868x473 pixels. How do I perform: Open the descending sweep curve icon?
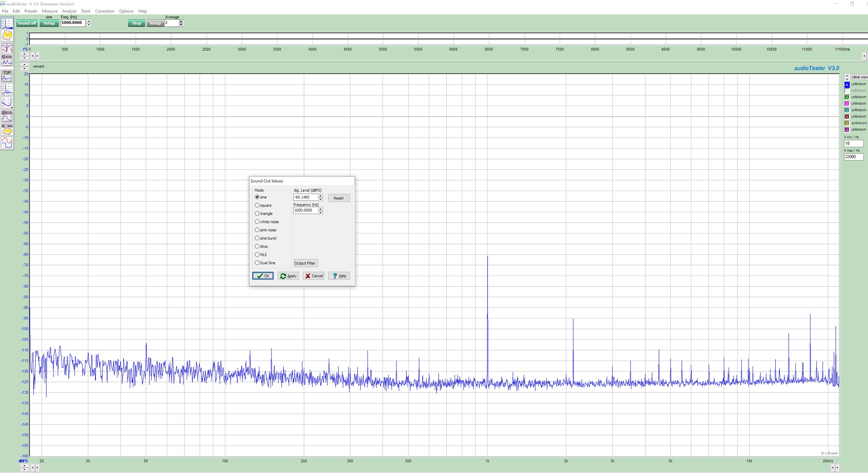[x=7, y=103]
